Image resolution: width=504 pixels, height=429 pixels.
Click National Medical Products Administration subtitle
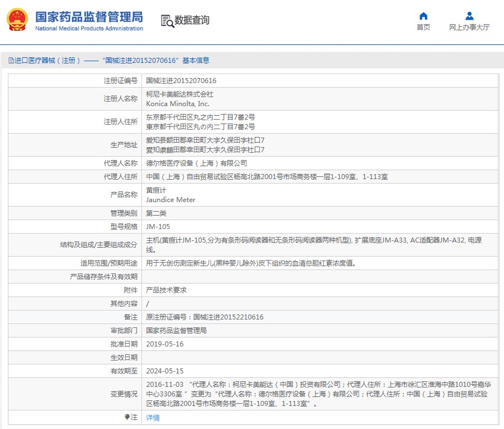tap(89, 29)
